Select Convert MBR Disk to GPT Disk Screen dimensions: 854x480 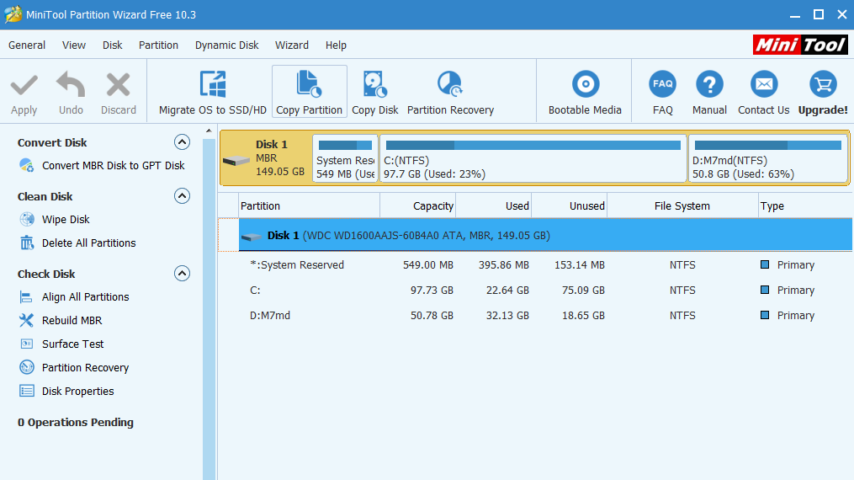[101, 166]
